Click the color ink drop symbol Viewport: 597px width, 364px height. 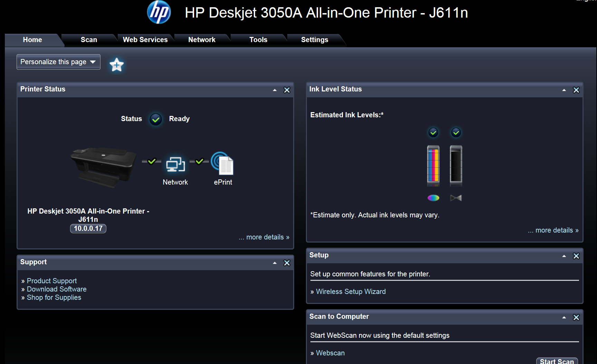pos(433,198)
